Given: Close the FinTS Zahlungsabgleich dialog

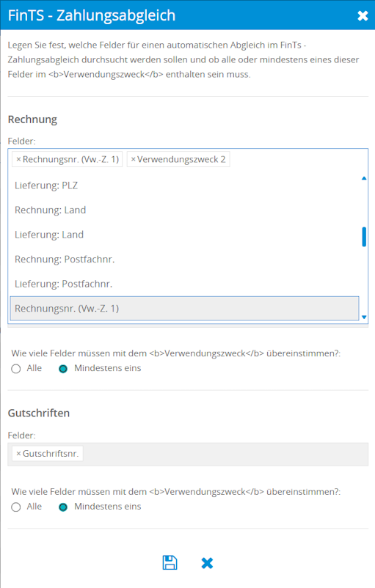Looking at the screenshot, I should click(363, 15).
